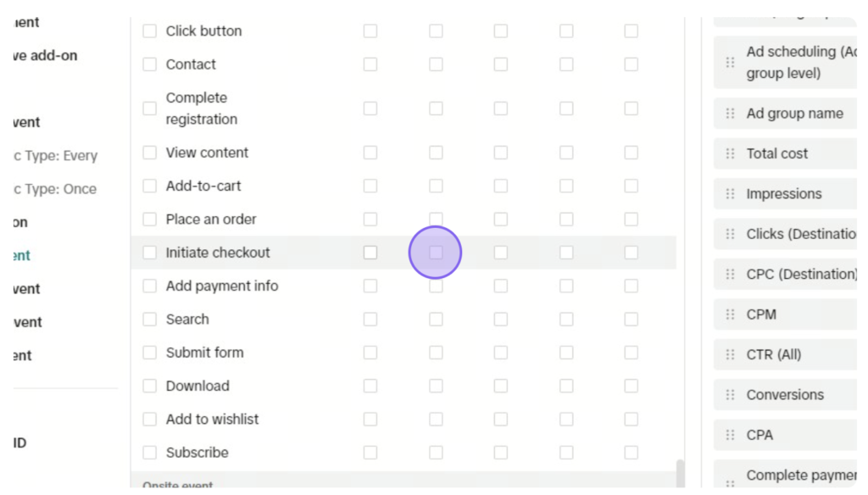Click the Complete registration label
The height and width of the screenshot is (495, 868).
[x=202, y=108]
